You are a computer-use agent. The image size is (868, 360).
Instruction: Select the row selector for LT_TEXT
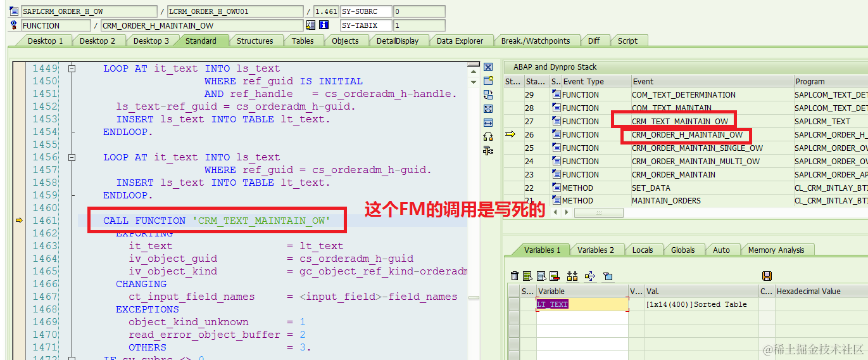(x=513, y=304)
